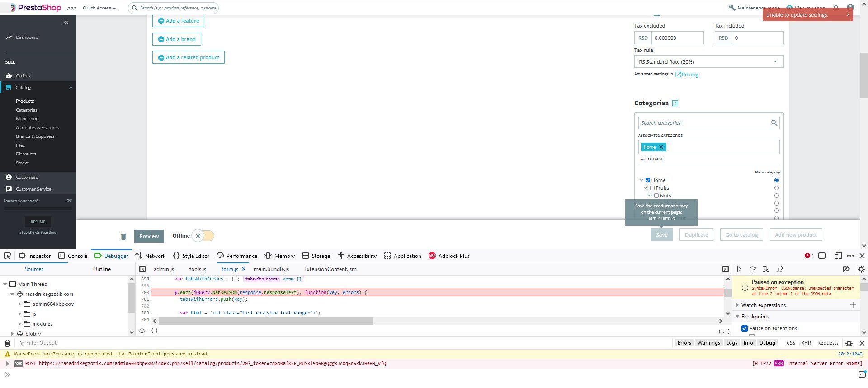868x388 pixels.
Task: Check the Nuts category checkbox
Action: [656, 196]
